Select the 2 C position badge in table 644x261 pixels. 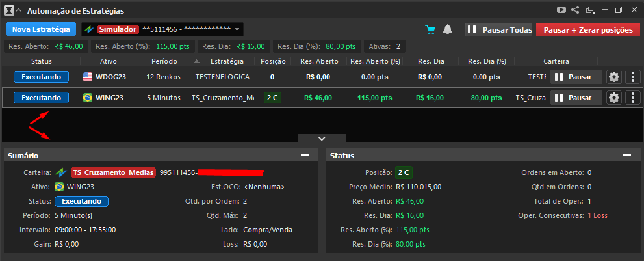click(x=272, y=98)
